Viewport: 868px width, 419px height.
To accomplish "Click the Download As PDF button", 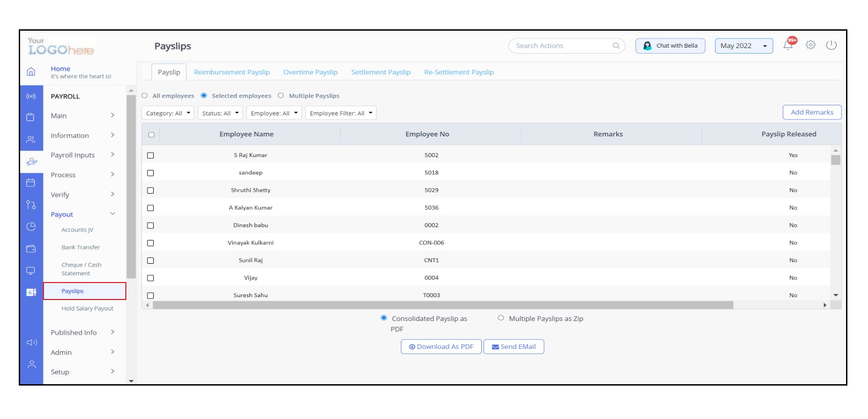I will [x=441, y=347].
